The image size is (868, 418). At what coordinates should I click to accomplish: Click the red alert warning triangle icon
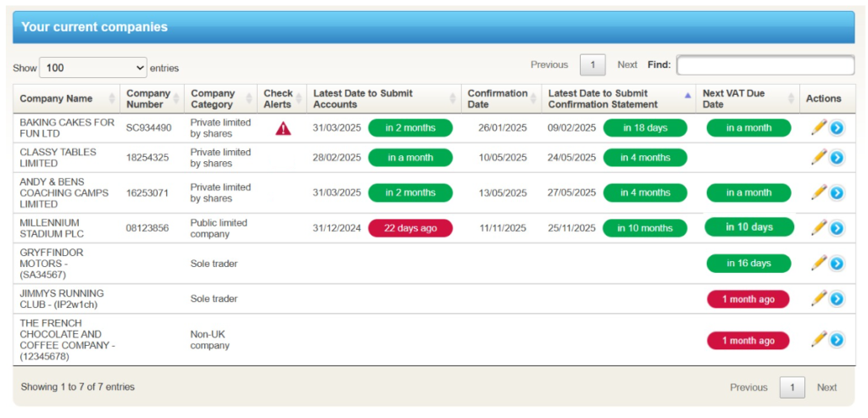tap(283, 128)
